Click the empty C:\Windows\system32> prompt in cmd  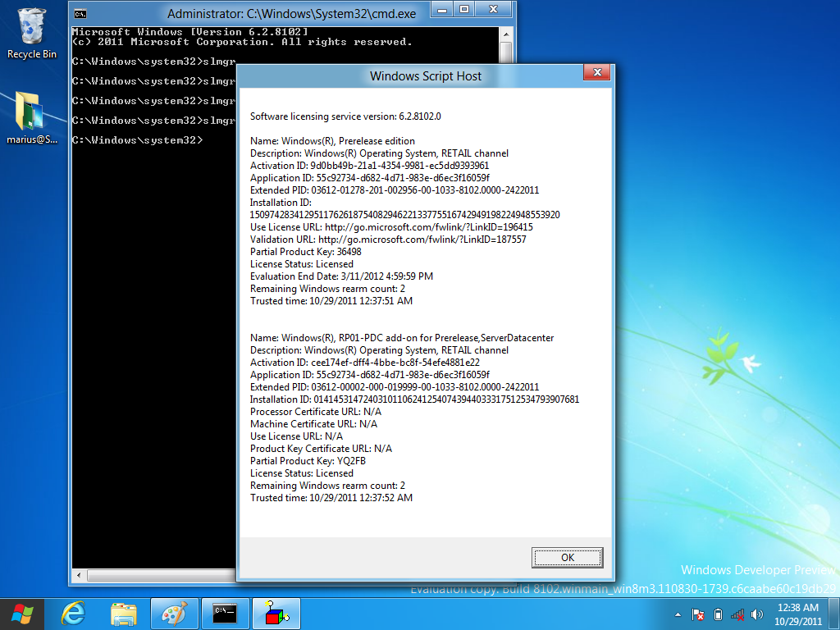[138, 140]
